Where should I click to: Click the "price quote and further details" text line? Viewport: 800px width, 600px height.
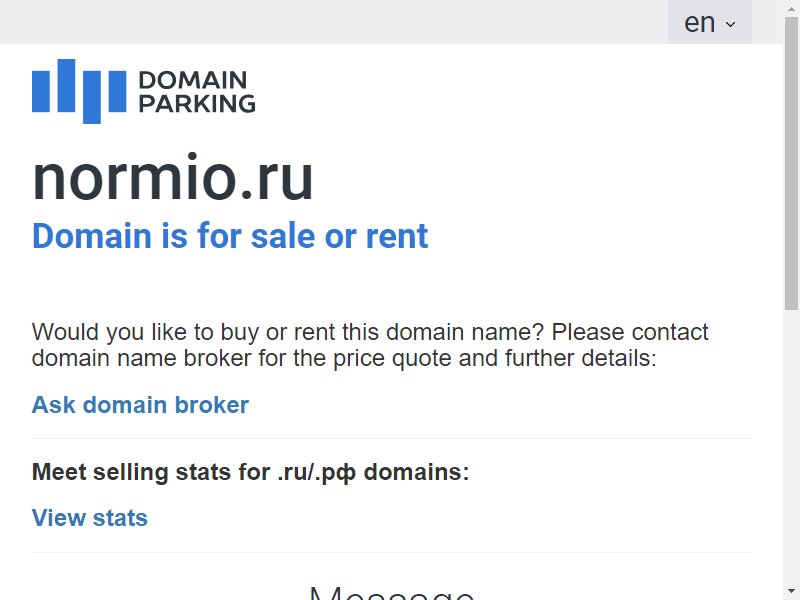[x=344, y=358]
